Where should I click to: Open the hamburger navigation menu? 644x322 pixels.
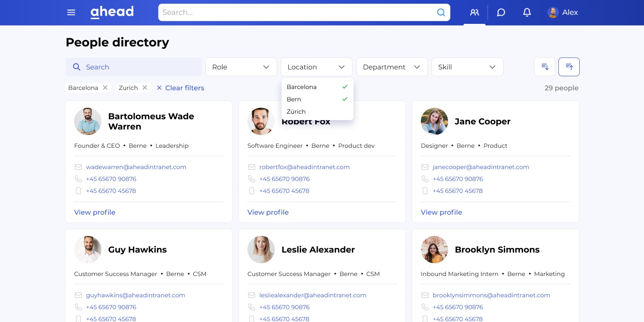tap(71, 12)
